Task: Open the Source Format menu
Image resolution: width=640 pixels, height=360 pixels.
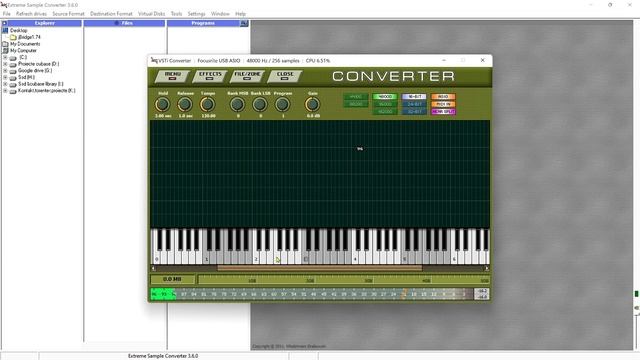Action: [68, 13]
